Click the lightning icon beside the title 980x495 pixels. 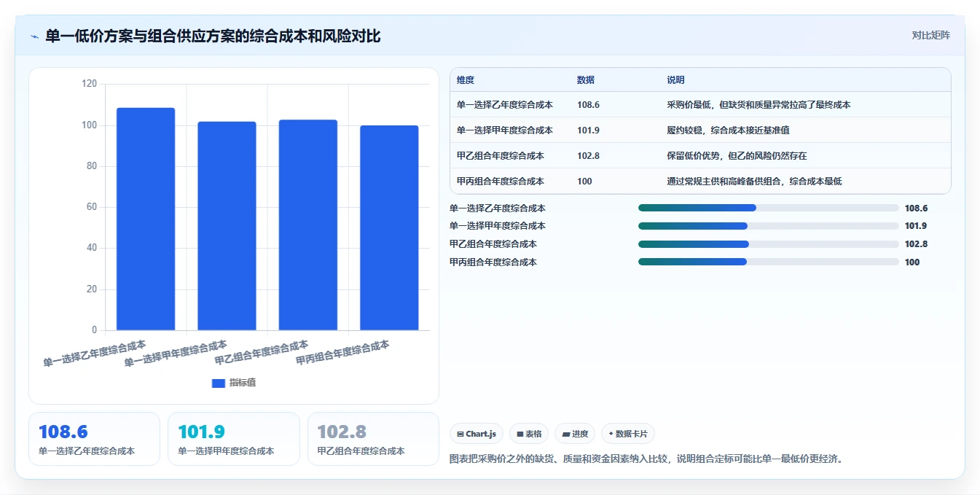tap(35, 36)
